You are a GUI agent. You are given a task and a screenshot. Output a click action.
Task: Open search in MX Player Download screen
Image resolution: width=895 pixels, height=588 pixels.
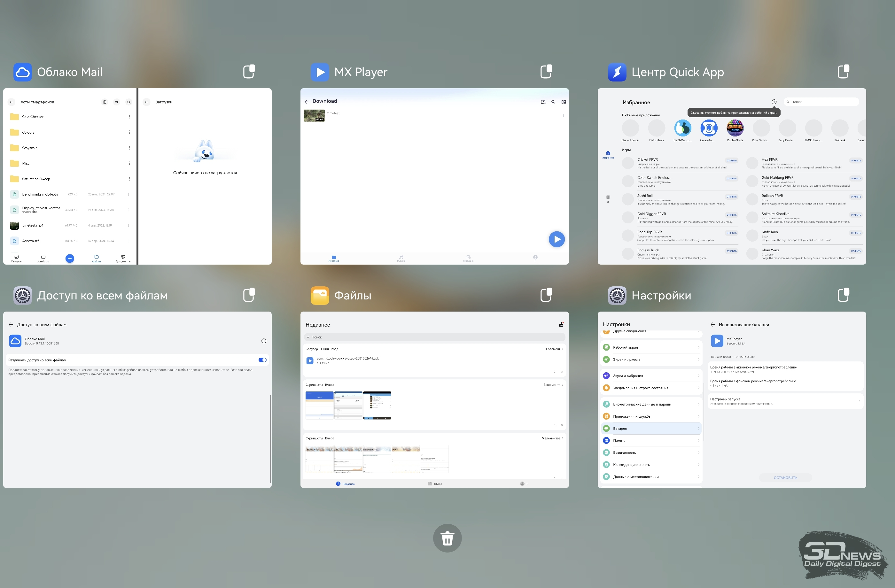553,102
